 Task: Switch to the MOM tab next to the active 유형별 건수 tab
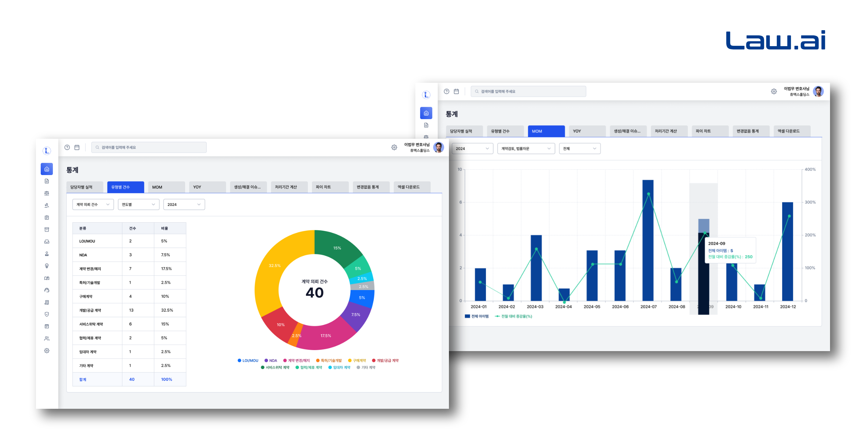click(x=166, y=187)
